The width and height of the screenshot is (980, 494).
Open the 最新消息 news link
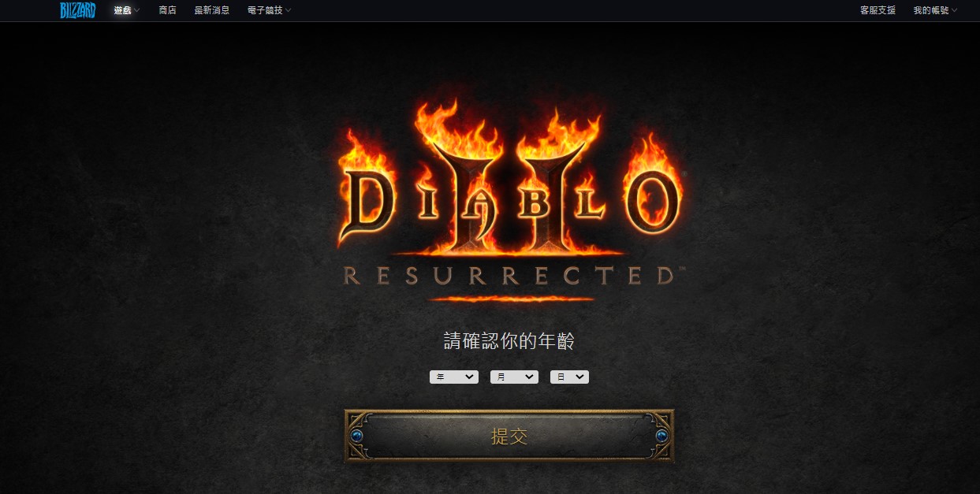click(212, 10)
